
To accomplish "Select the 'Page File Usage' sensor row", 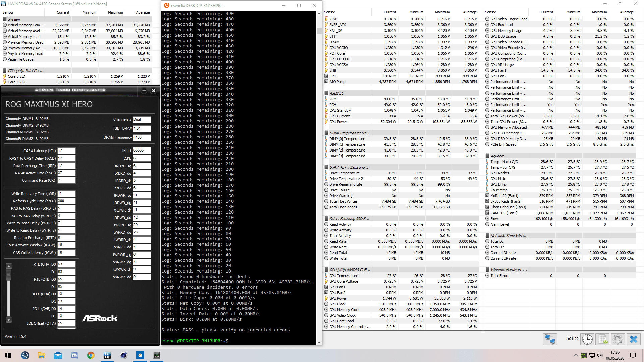I will pos(76,59).
